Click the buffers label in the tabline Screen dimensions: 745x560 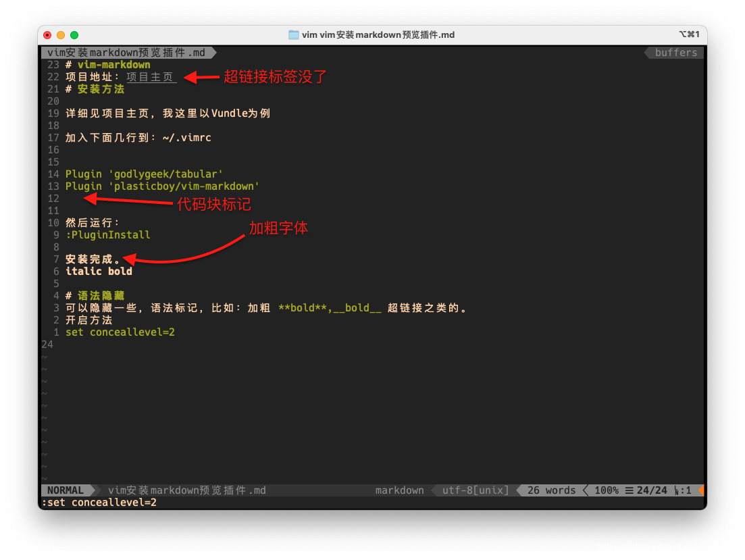[x=675, y=52]
